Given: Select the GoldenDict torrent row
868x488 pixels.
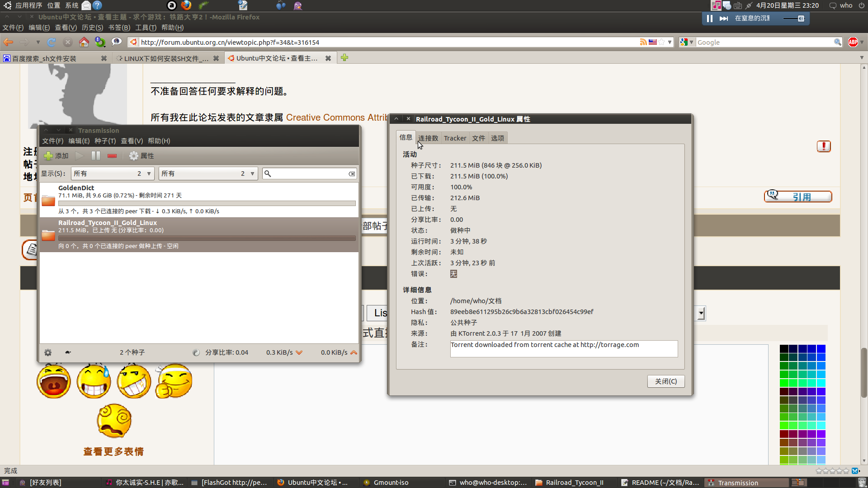Looking at the screenshot, I should (x=199, y=200).
